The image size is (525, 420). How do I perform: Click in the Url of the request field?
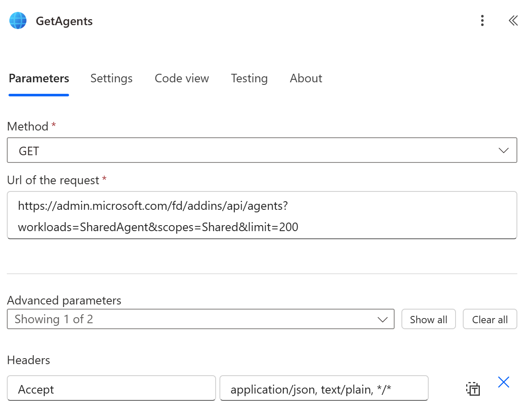click(262, 216)
